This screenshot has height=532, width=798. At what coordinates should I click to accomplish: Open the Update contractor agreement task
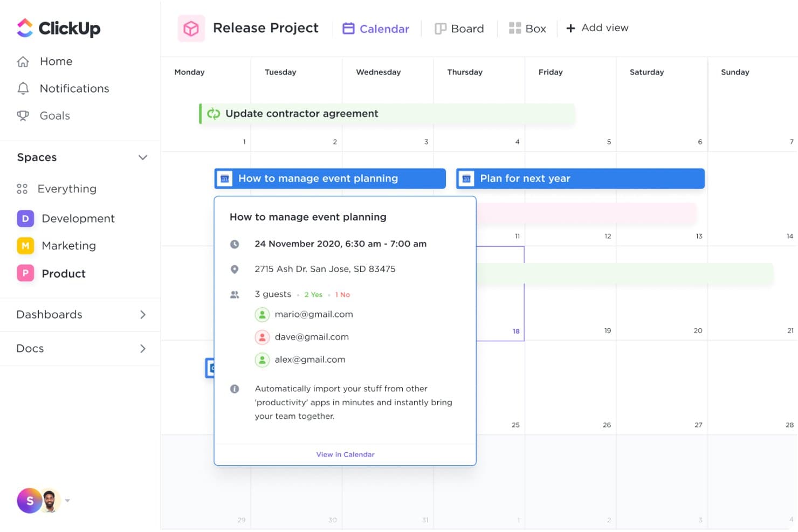387,114
